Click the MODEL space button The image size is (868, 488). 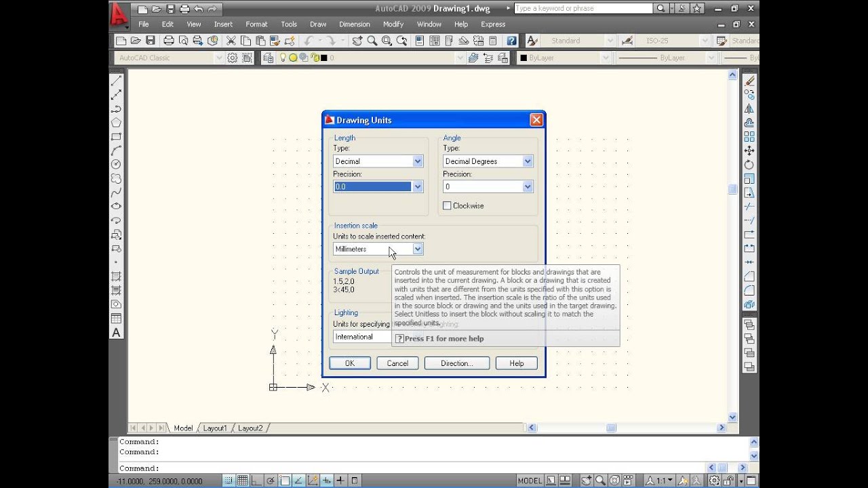pyautogui.click(x=530, y=481)
